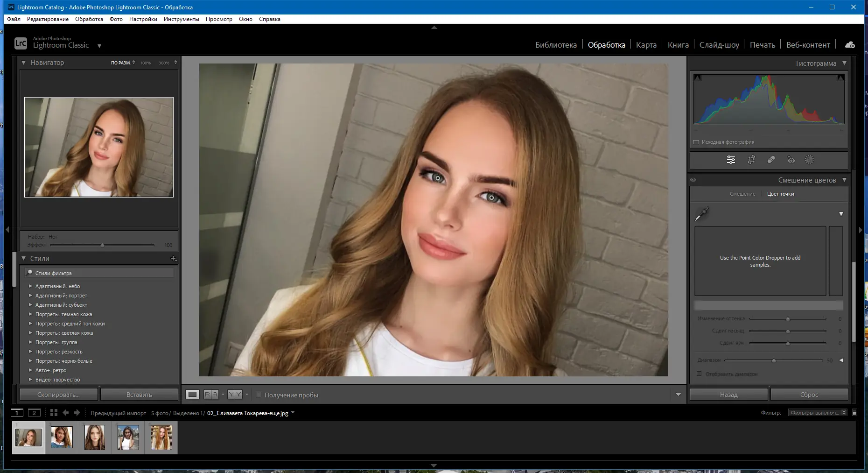Click the Вставить button

coord(139,395)
